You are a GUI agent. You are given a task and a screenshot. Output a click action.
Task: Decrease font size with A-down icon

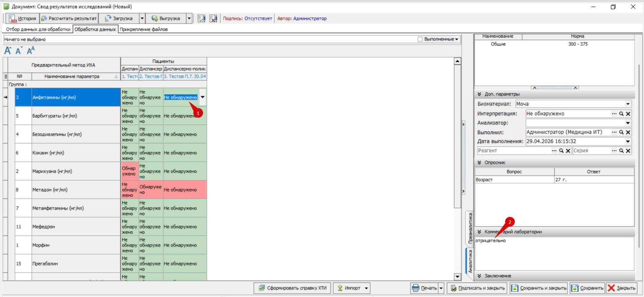[x=19, y=50]
